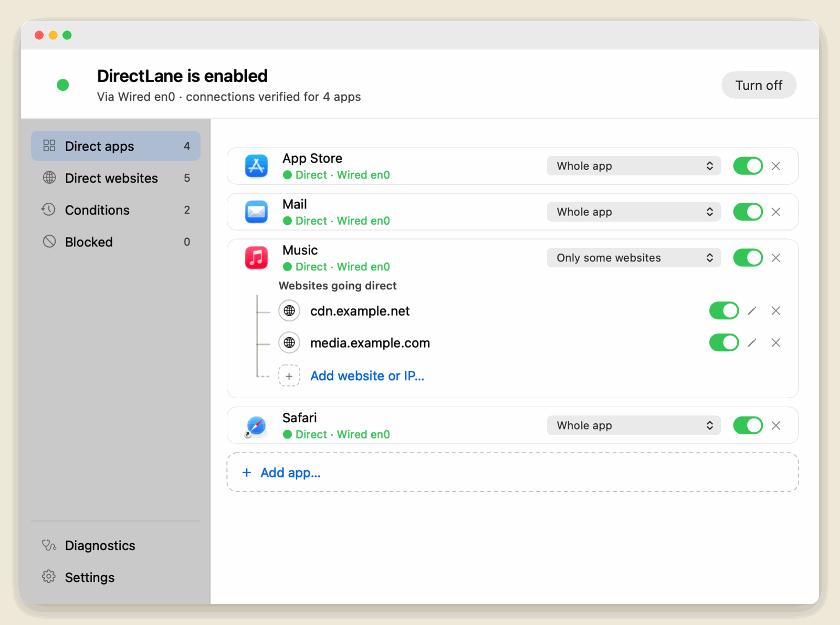
Task: Remove Safari with its X icon
Action: click(776, 425)
